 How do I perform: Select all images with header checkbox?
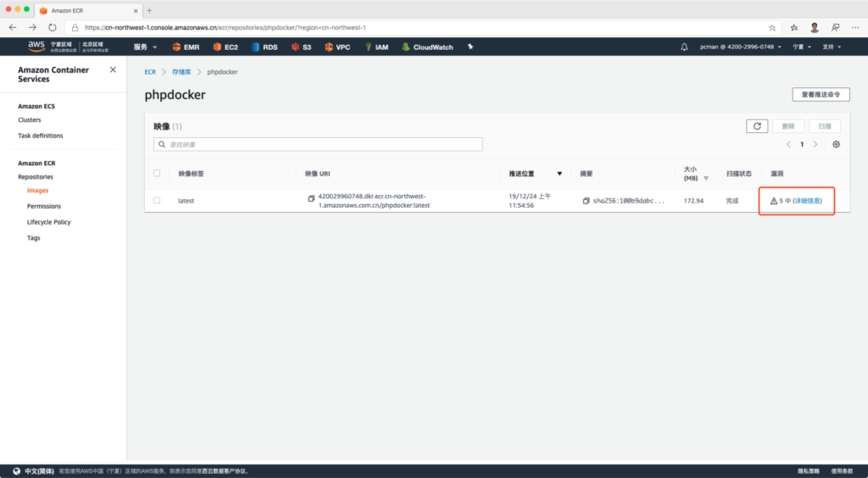[157, 174]
